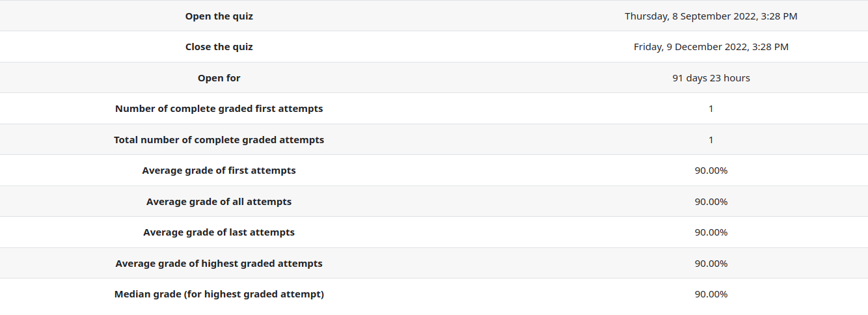Click 'Average grade of first attempts' label
This screenshot has width=868, height=315.
coord(219,171)
